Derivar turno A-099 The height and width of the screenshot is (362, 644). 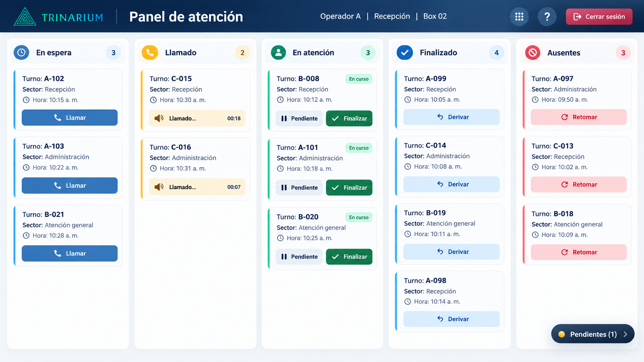(451, 117)
